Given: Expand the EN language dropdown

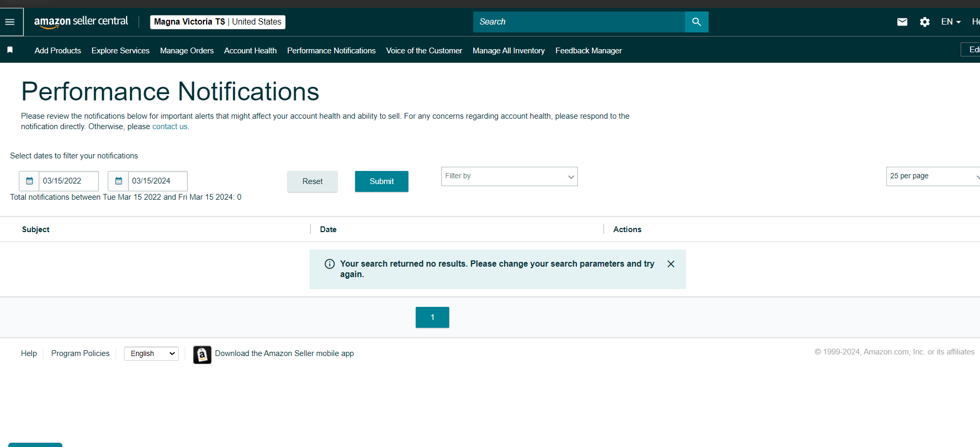Looking at the screenshot, I should [951, 22].
